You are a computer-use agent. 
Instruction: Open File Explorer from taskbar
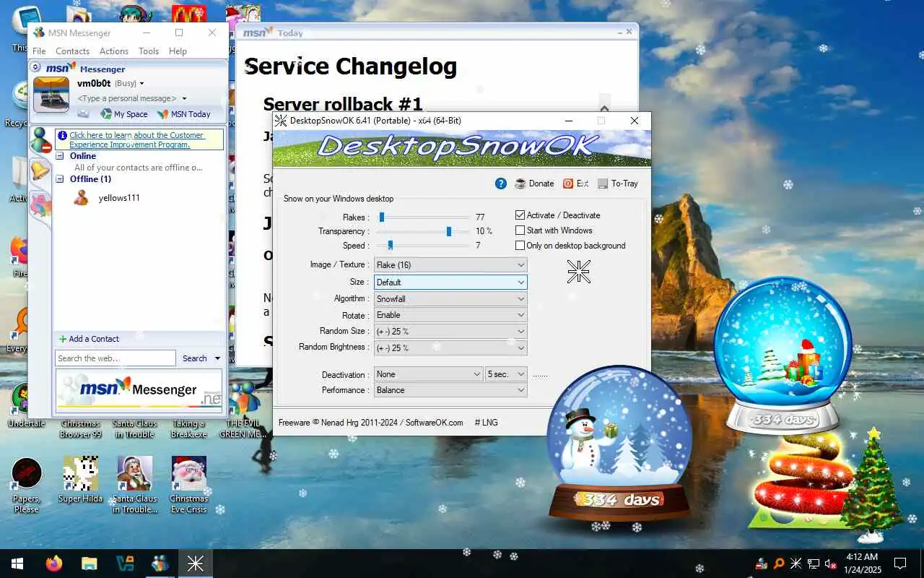pos(89,564)
